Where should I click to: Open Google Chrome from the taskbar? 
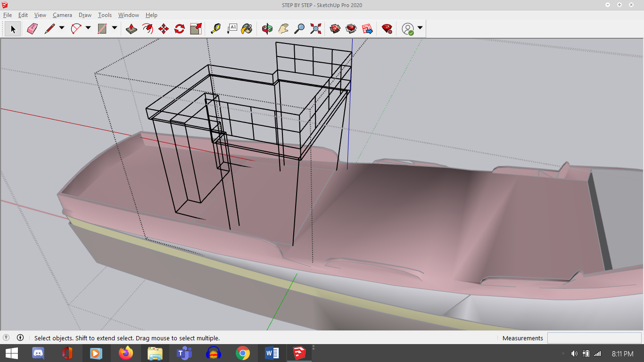[242, 353]
